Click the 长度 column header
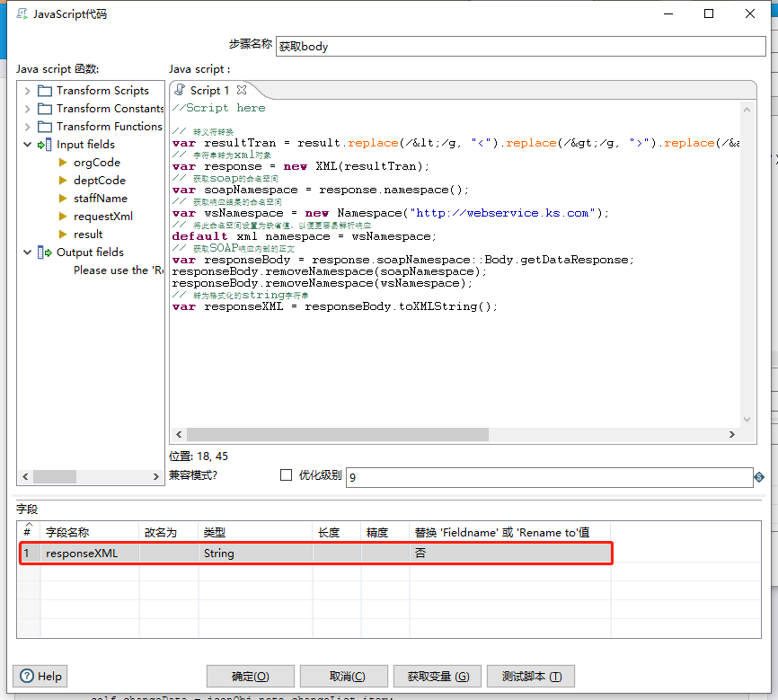 (x=337, y=532)
